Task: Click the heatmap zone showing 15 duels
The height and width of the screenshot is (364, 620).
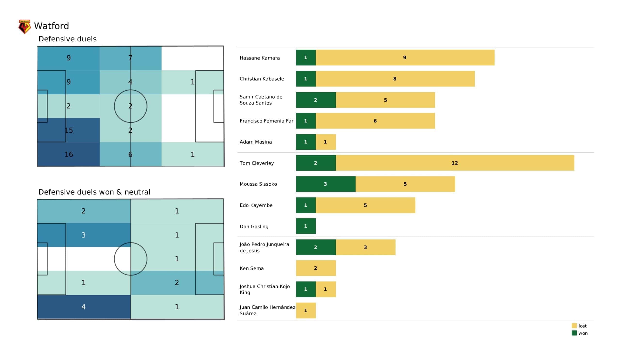Action: pos(69,130)
